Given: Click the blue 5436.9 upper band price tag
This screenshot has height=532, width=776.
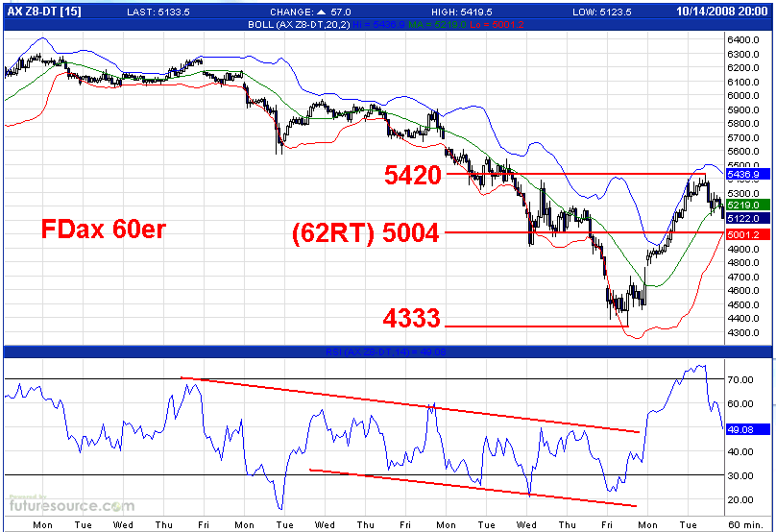Looking at the screenshot, I should click(x=748, y=174).
